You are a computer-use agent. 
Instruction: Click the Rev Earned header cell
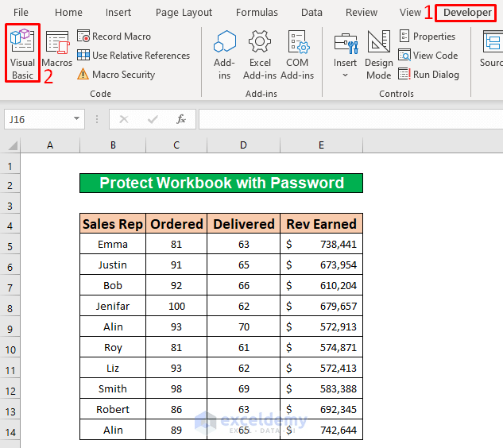(x=322, y=223)
